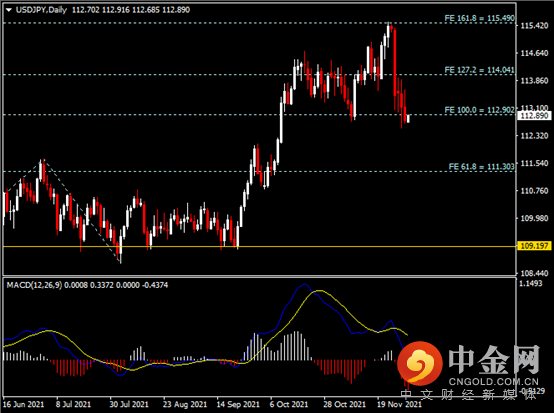Select the FE 161.8 = 115.490 label
This screenshot has width=554, height=413.
[x=479, y=18]
